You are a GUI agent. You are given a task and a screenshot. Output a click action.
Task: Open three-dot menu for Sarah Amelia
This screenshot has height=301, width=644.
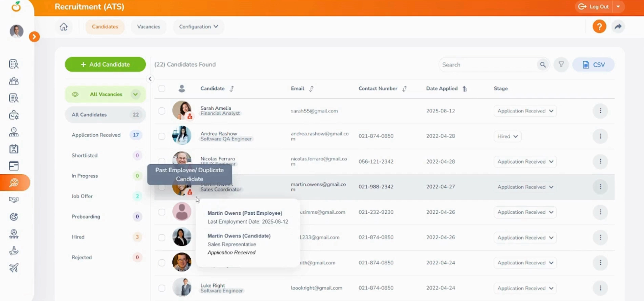[600, 111]
